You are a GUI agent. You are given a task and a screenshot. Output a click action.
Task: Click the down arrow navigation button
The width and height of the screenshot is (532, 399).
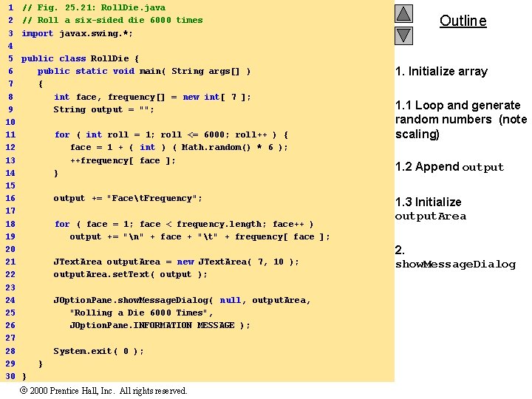(x=403, y=35)
